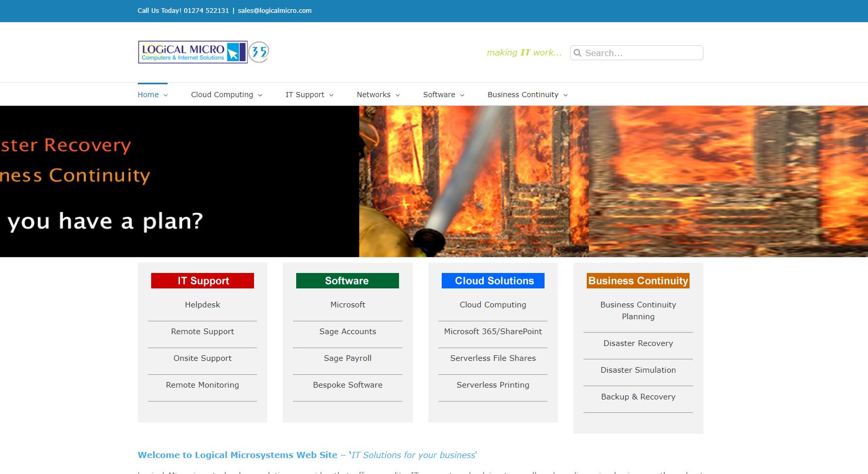Click the search magnifier icon

(x=577, y=52)
